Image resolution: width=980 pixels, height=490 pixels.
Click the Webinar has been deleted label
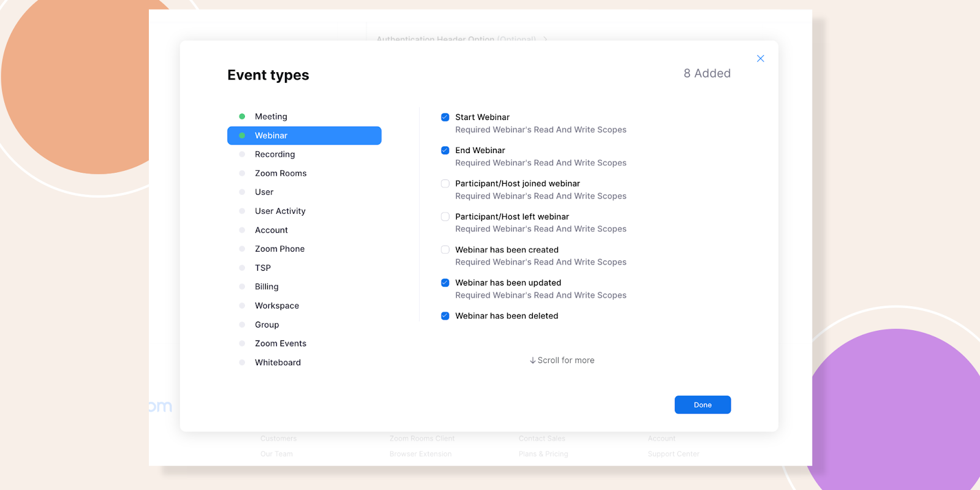[507, 316]
